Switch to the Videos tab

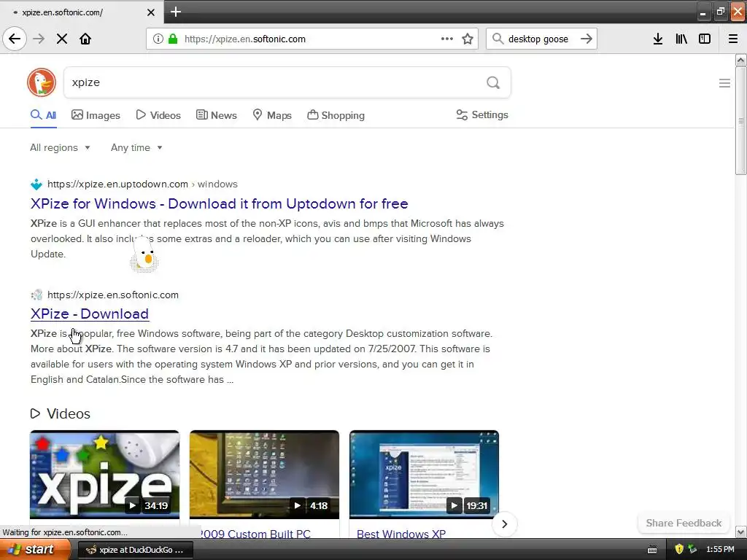click(x=158, y=115)
